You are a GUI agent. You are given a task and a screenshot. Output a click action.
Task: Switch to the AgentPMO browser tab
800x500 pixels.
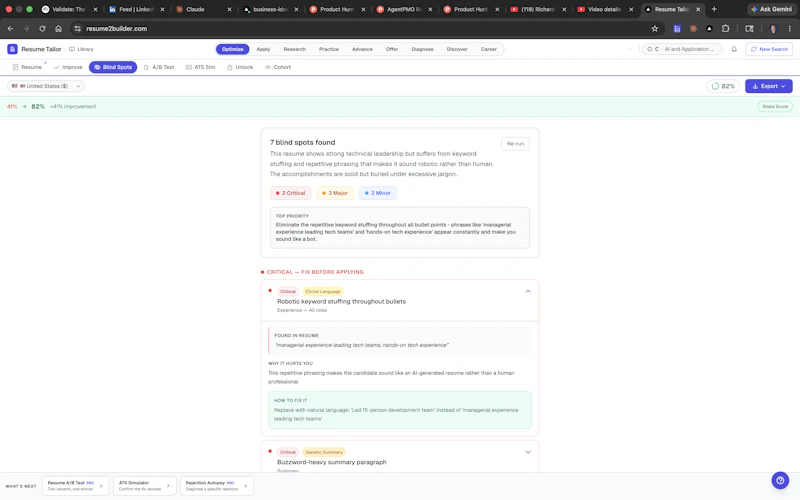pyautogui.click(x=403, y=9)
